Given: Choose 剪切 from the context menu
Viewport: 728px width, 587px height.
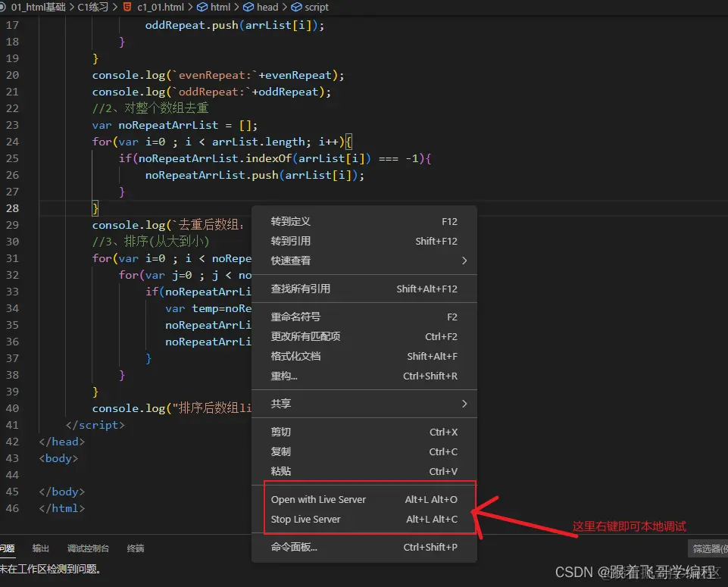Looking at the screenshot, I should 364,432.
